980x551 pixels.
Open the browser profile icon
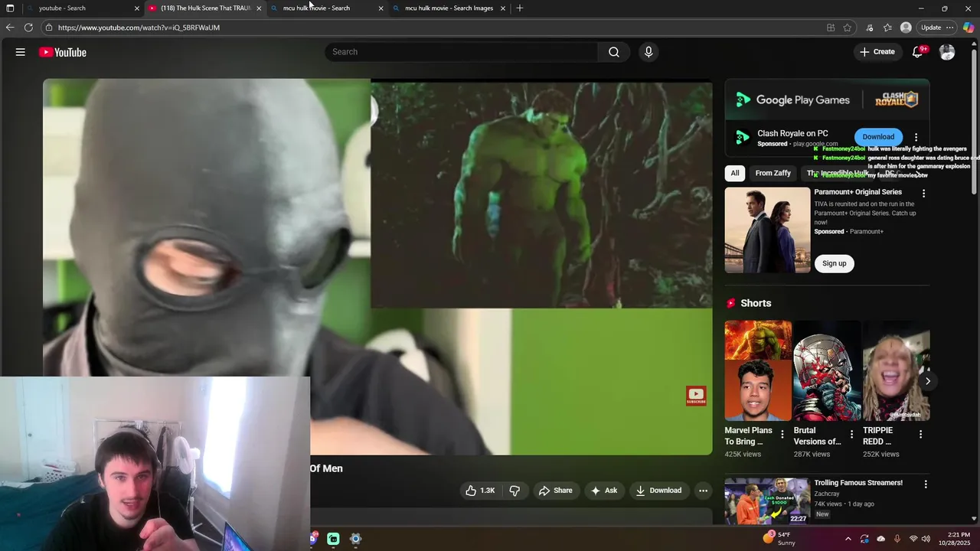coord(906,28)
